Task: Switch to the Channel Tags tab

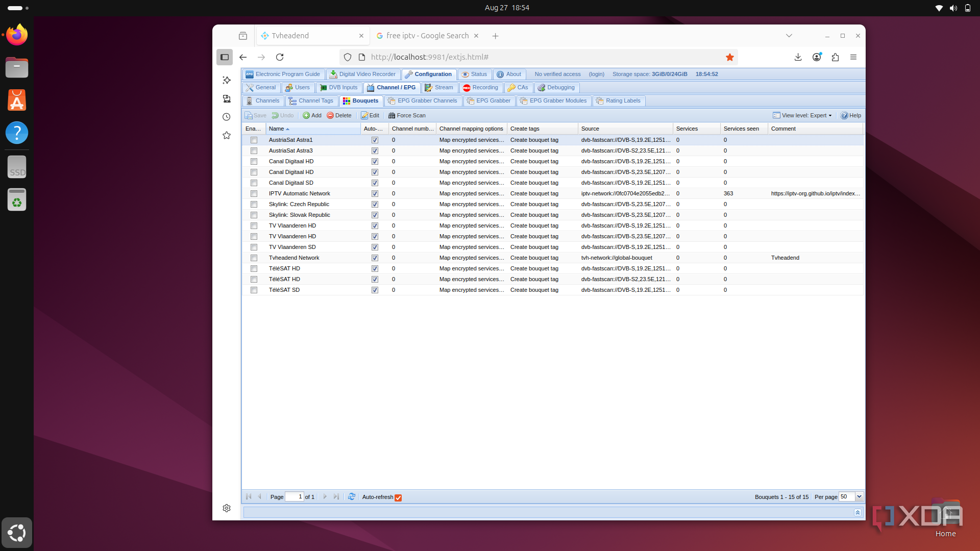Action: 311,101
